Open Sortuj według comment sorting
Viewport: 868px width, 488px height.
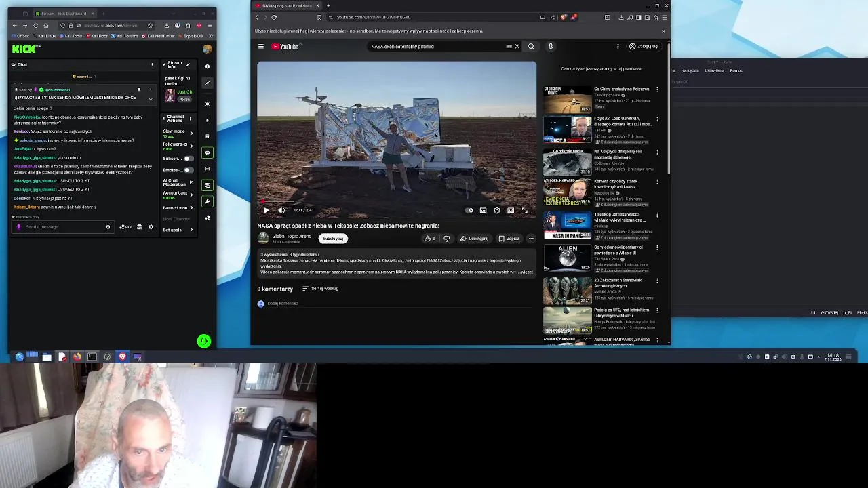[x=320, y=289]
